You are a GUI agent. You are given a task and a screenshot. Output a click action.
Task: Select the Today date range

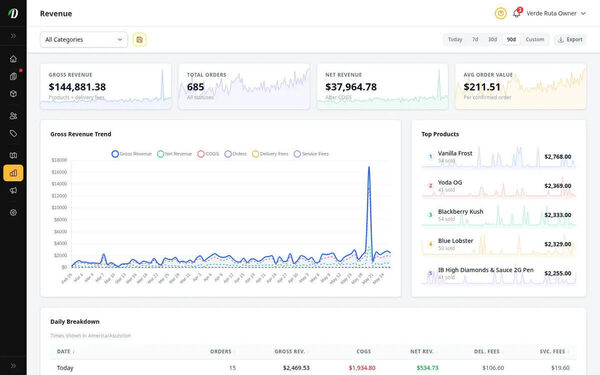coord(455,39)
